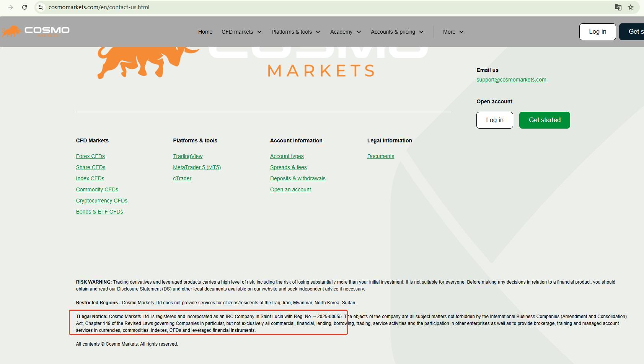Expand the CFD markets dropdown menu
Image resolution: width=644 pixels, height=364 pixels.
click(241, 32)
